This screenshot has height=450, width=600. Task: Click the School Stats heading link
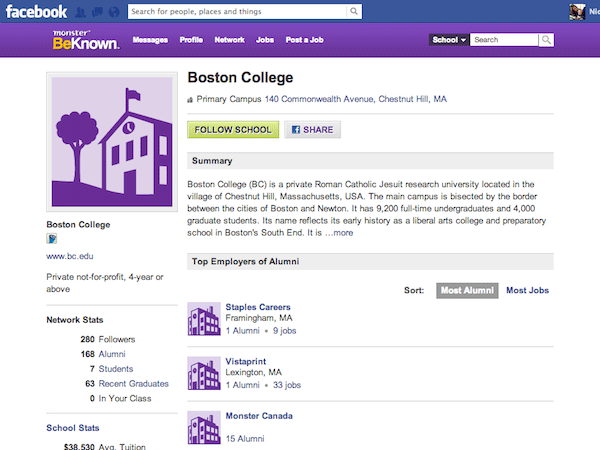[73, 428]
